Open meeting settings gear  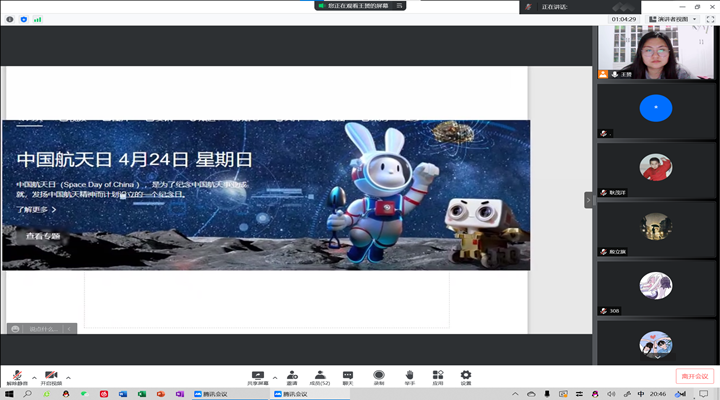click(x=466, y=375)
